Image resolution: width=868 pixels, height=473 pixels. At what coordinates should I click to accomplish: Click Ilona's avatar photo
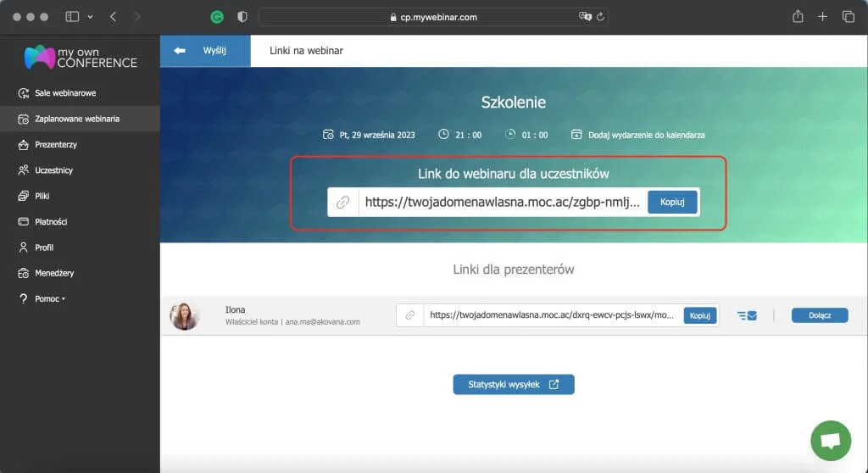184,315
